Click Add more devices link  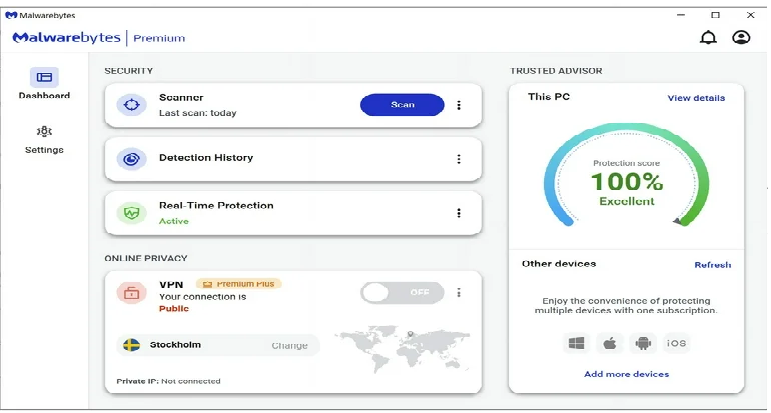[626, 374]
